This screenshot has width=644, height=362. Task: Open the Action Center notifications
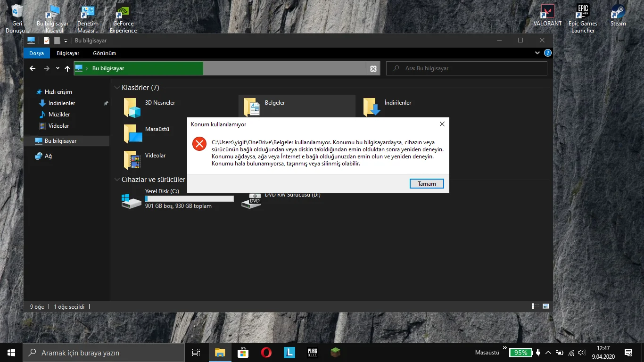click(x=628, y=353)
